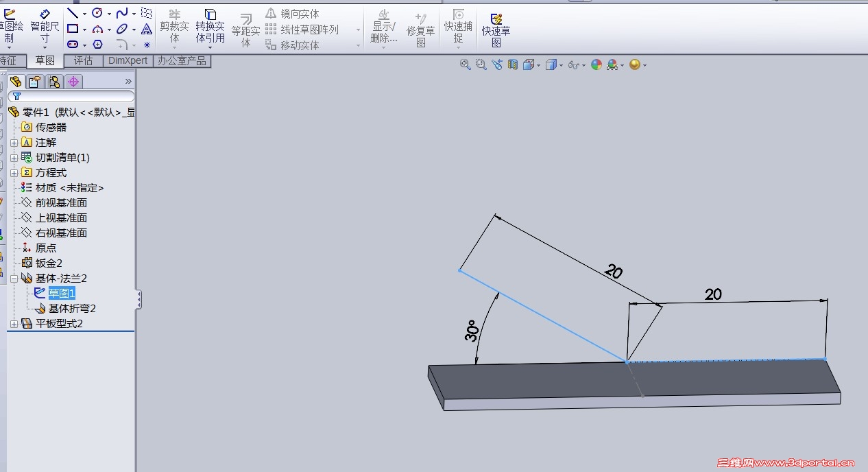The image size is (868, 472).
Task: Select the Straight Slot tool
Action: coord(73,45)
